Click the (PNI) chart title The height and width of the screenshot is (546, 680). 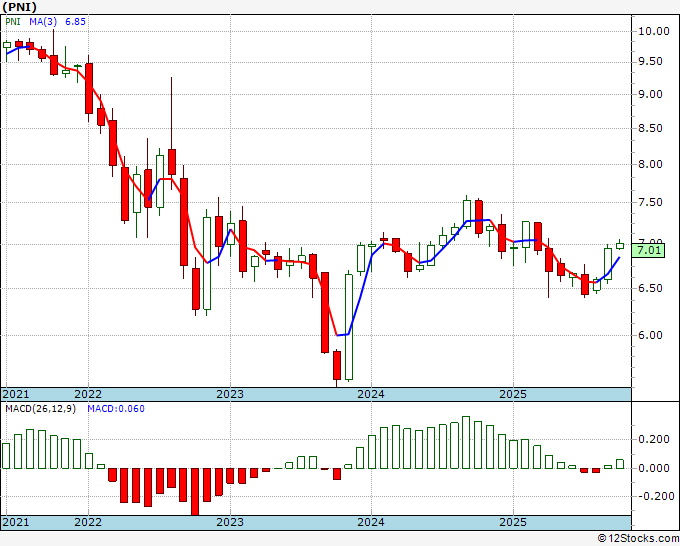(20, 7)
